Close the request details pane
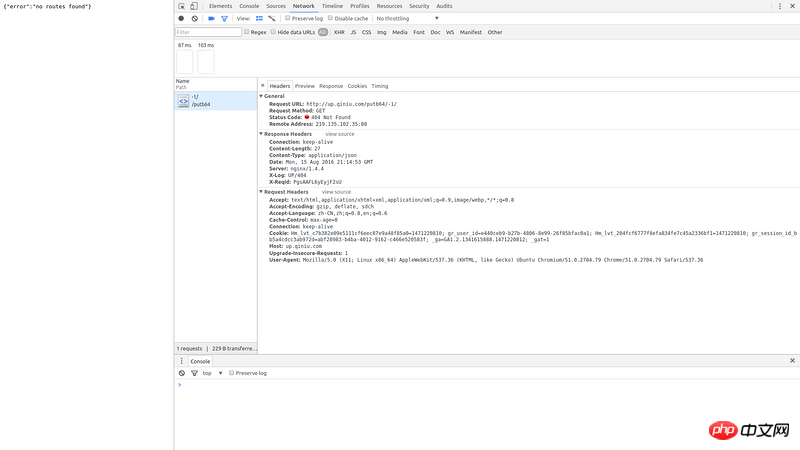This screenshot has height=450, width=800. [x=263, y=86]
